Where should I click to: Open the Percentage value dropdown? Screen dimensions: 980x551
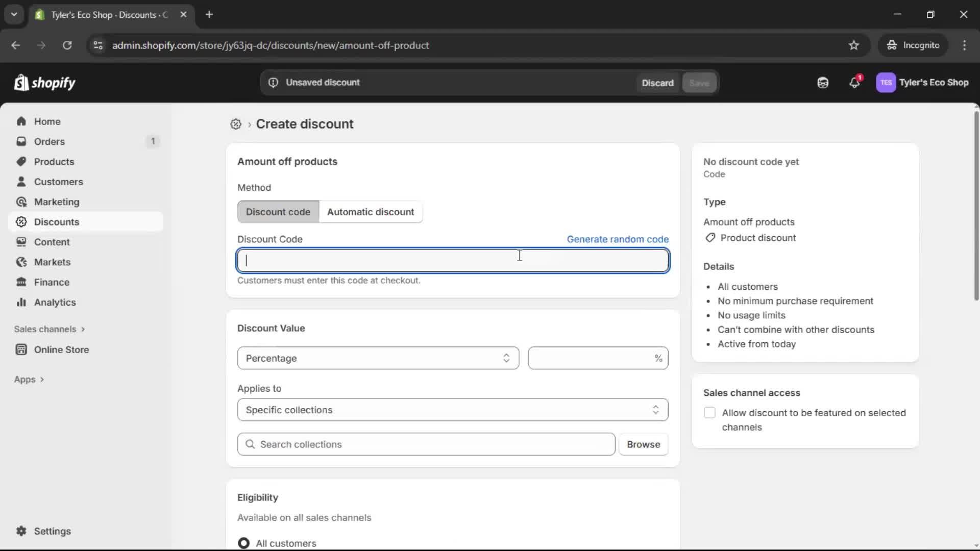[x=378, y=358]
